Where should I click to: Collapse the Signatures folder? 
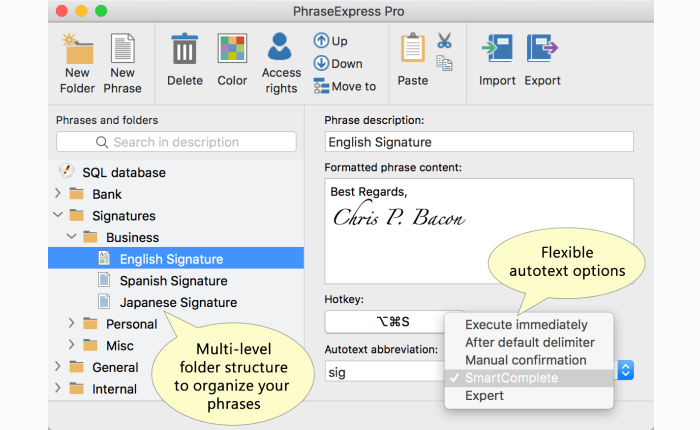pyautogui.click(x=58, y=215)
